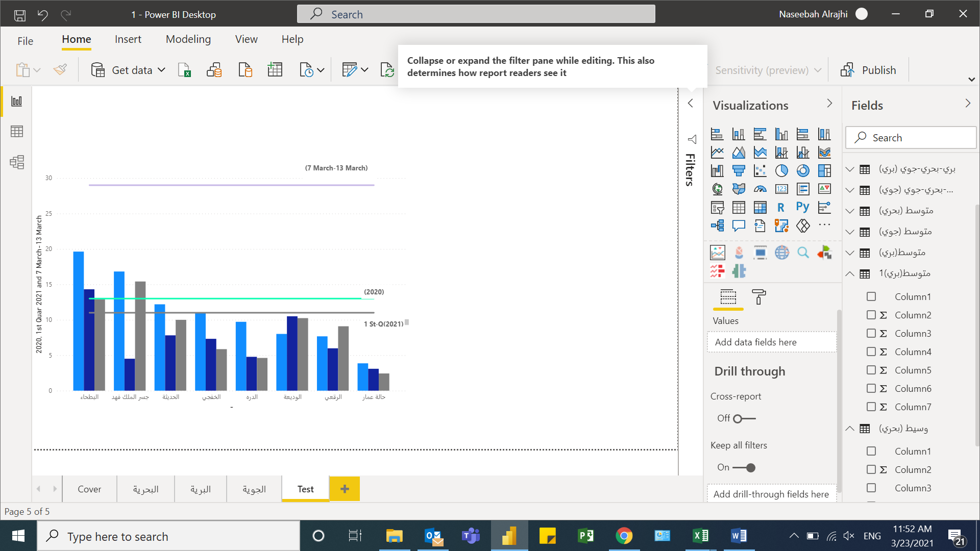Select the matrix visual

pos(760,208)
